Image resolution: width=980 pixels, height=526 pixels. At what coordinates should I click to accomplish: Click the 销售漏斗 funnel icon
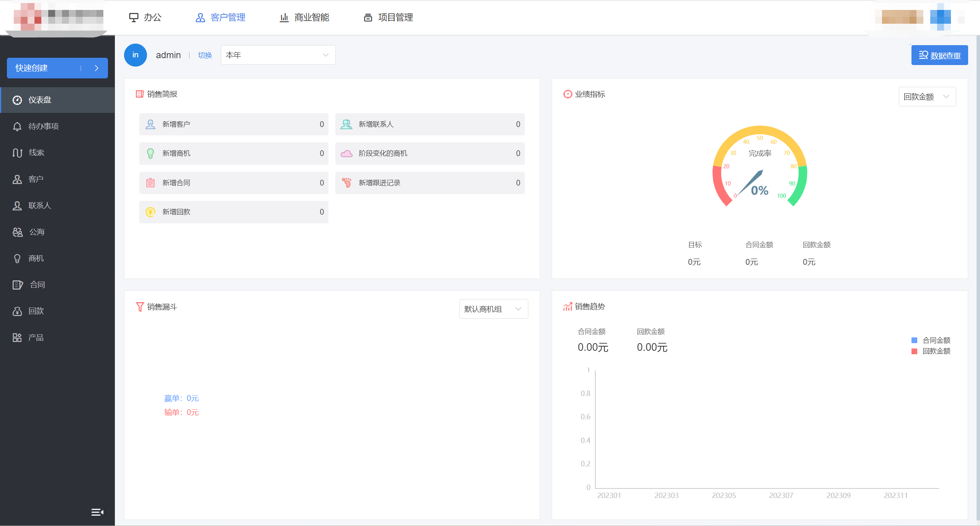point(140,307)
